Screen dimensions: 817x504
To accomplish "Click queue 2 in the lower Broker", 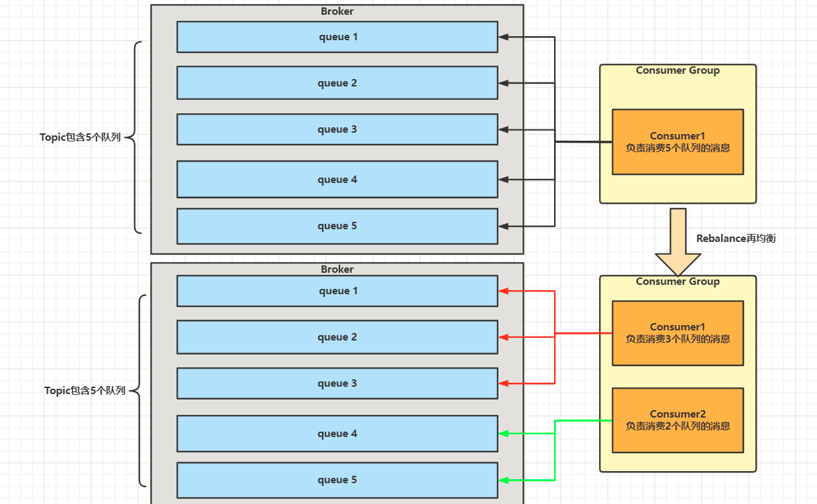I will coord(337,337).
